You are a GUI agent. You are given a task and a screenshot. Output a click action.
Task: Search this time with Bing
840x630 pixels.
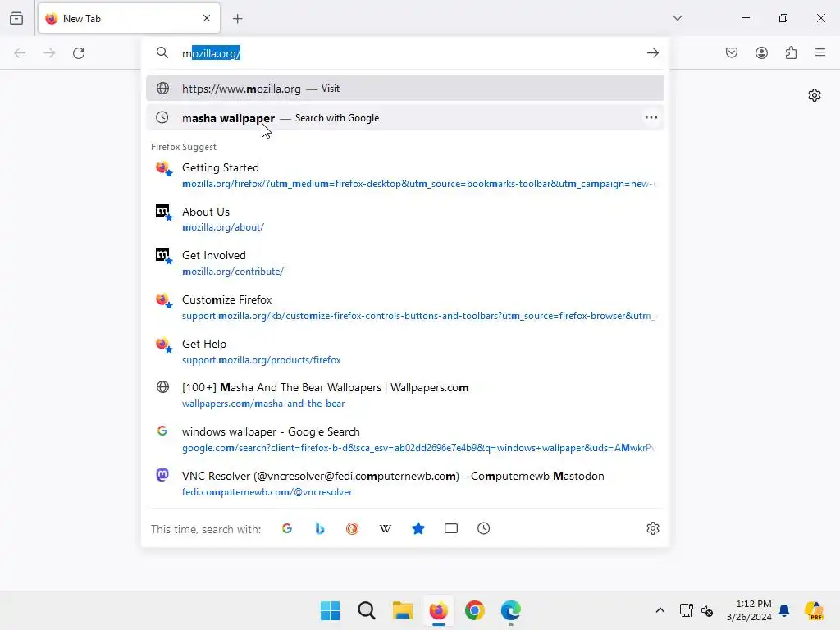pyautogui.click(x=320, y=529)
